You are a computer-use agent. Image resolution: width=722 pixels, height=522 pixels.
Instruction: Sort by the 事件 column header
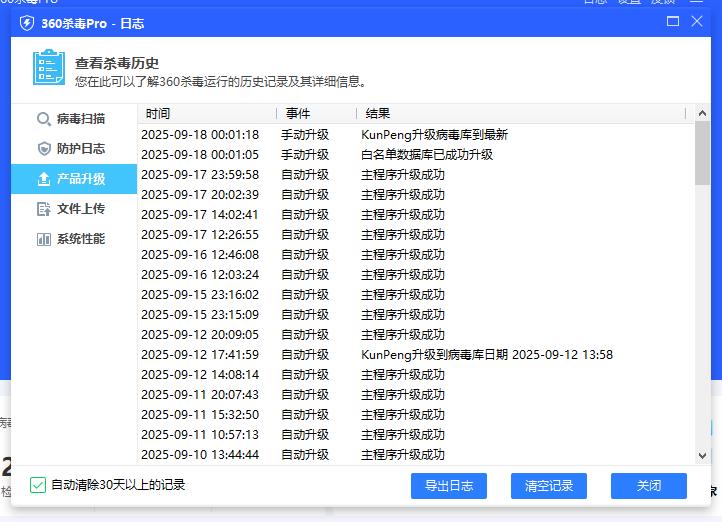click(317, 114)
